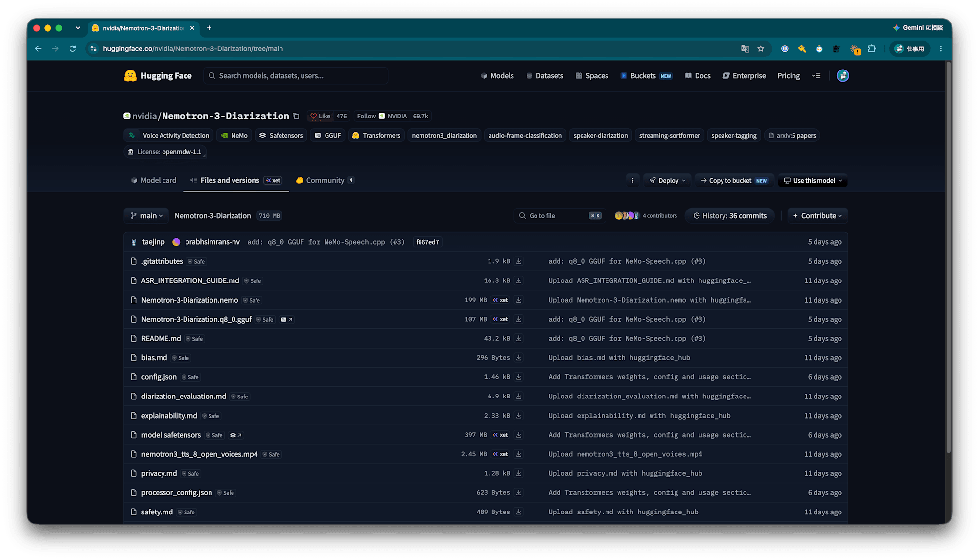979x560 pixels.
Task: Expand the Deploy dropdown
Action: [668, 181]
